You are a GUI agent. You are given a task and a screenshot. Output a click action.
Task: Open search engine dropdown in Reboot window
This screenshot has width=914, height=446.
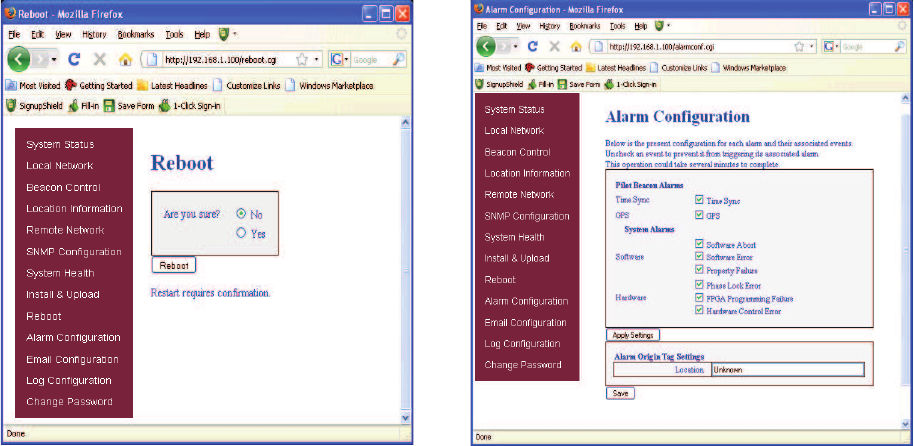point(346,59)
